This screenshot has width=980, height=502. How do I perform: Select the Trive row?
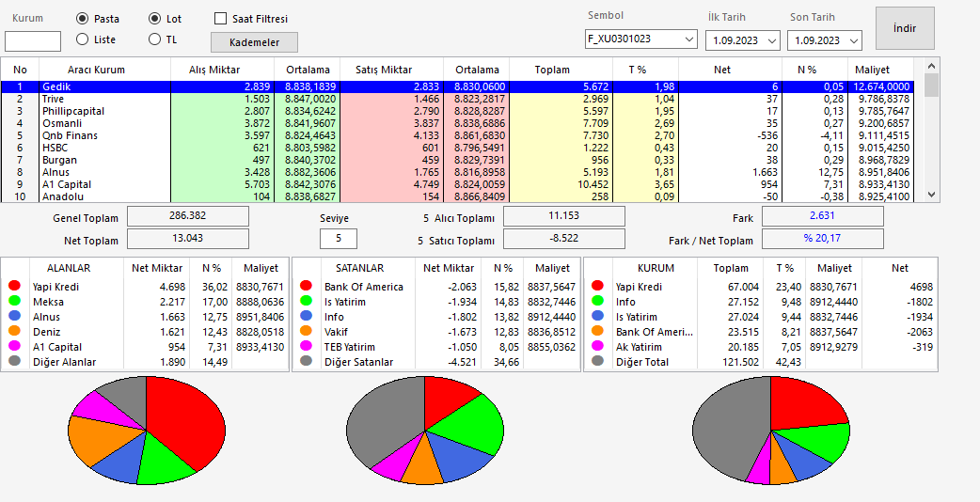point(456,99)
